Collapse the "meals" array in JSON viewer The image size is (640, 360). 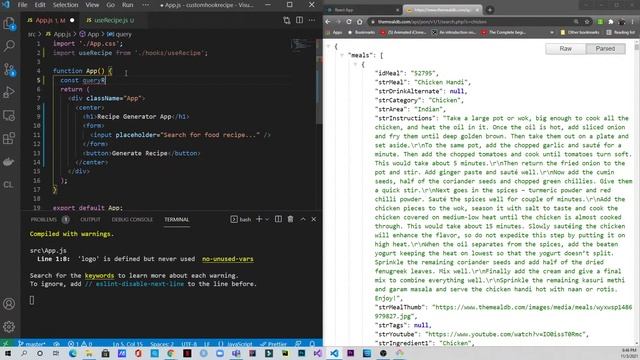coord(342,55)
